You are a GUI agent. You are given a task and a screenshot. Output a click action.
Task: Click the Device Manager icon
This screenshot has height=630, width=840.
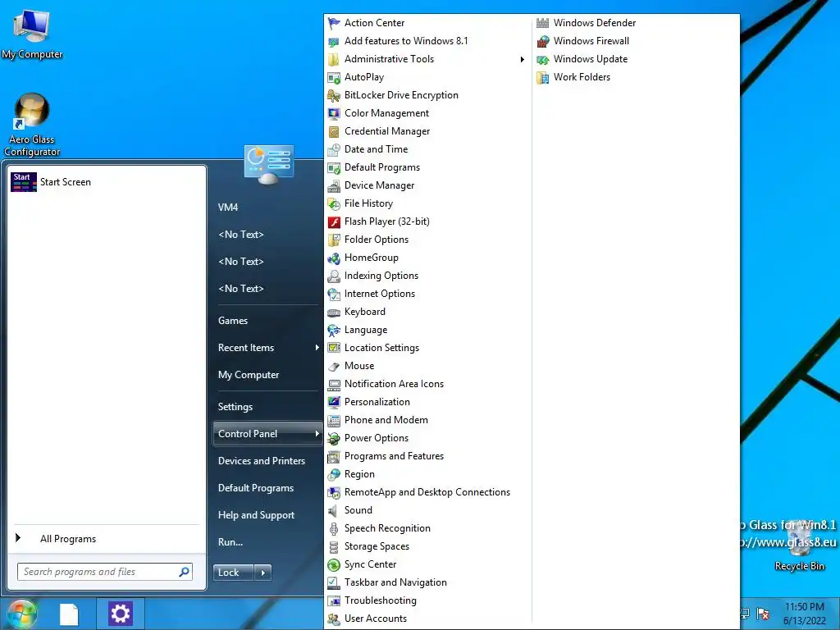pos(334,185)
